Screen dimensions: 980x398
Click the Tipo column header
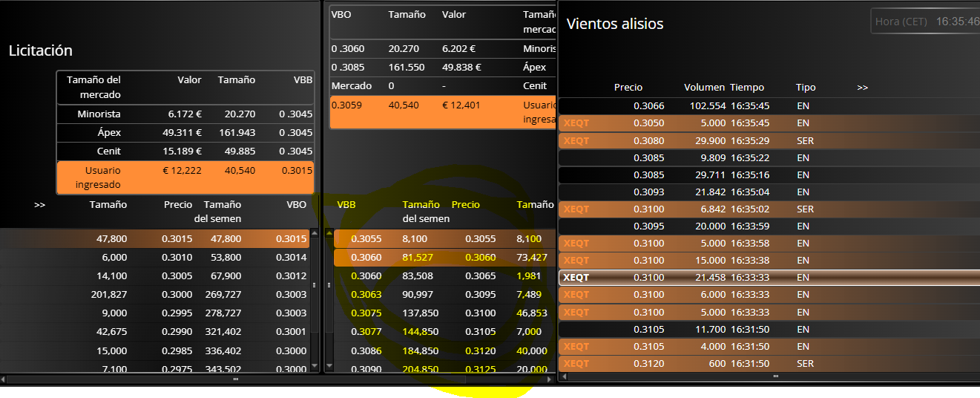tap(806, 88)
